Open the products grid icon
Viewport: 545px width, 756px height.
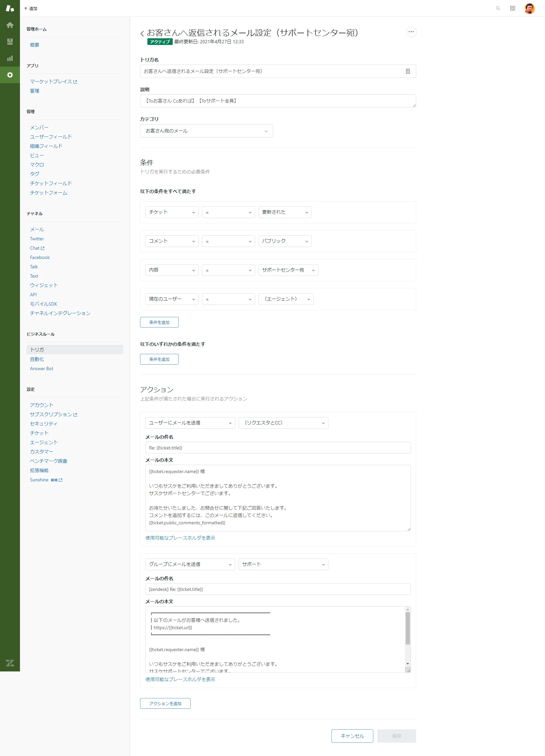coord(513,8)
